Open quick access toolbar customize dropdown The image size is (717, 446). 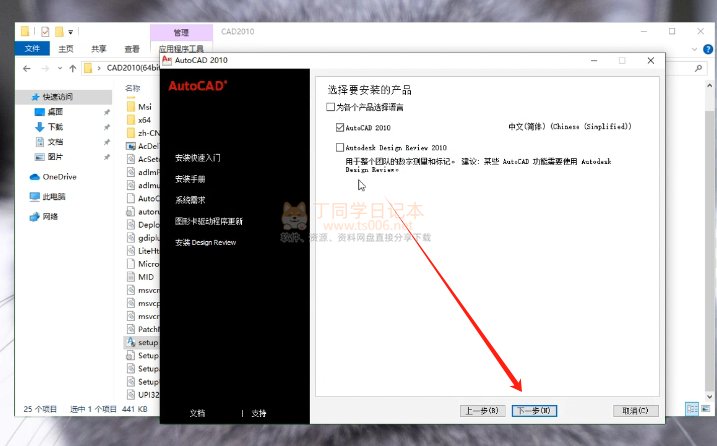coord(70,32)
